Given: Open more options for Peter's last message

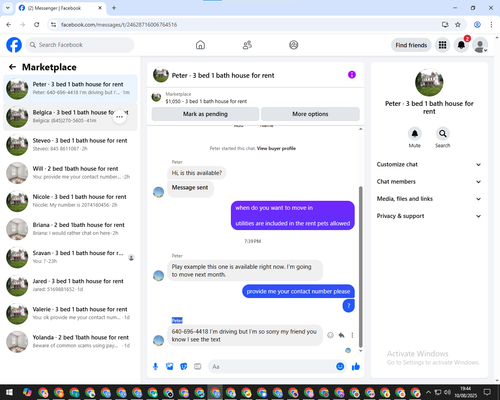Looking at the screenshot, I should click(x=352, y=335).
